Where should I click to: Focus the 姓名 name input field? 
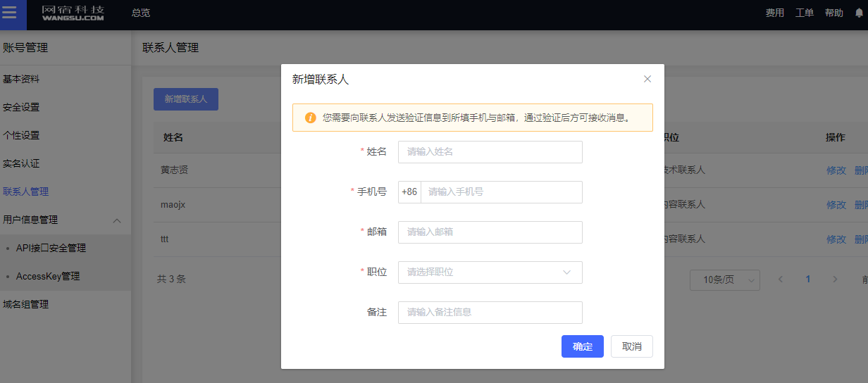[x=490, y=152]
